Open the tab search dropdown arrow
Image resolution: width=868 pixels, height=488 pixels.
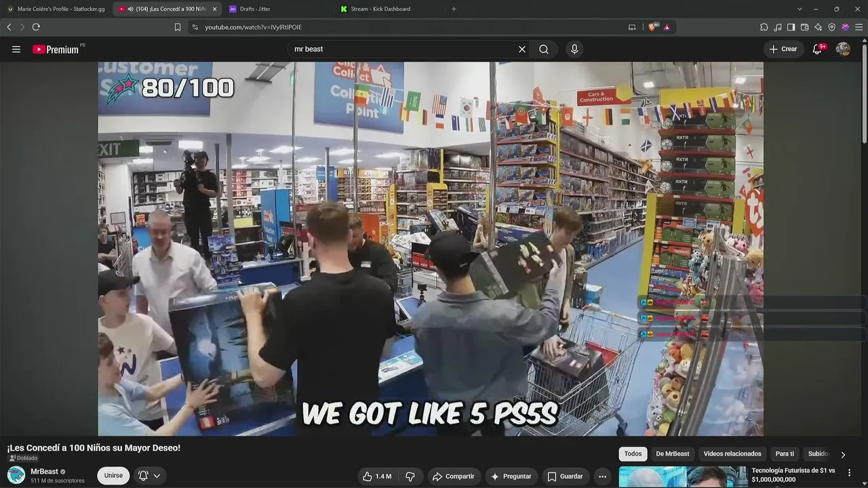(x=800, y=9)
